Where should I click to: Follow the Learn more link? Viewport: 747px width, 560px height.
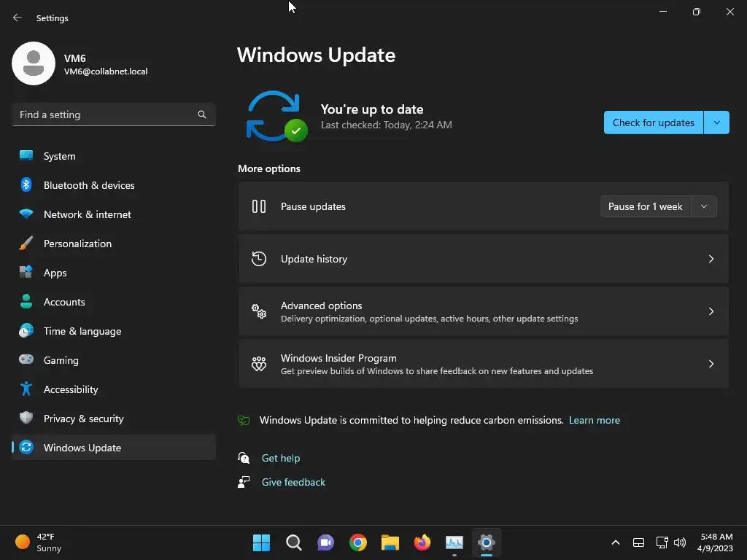594,420
